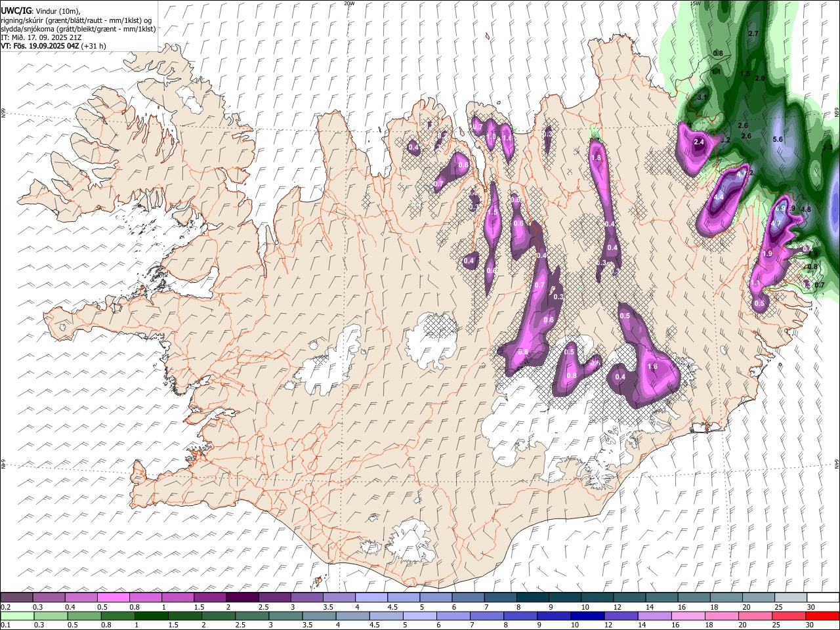840x630 pixels.
Task: Click the 2.0 rain value on map
Action: point(760,78)
